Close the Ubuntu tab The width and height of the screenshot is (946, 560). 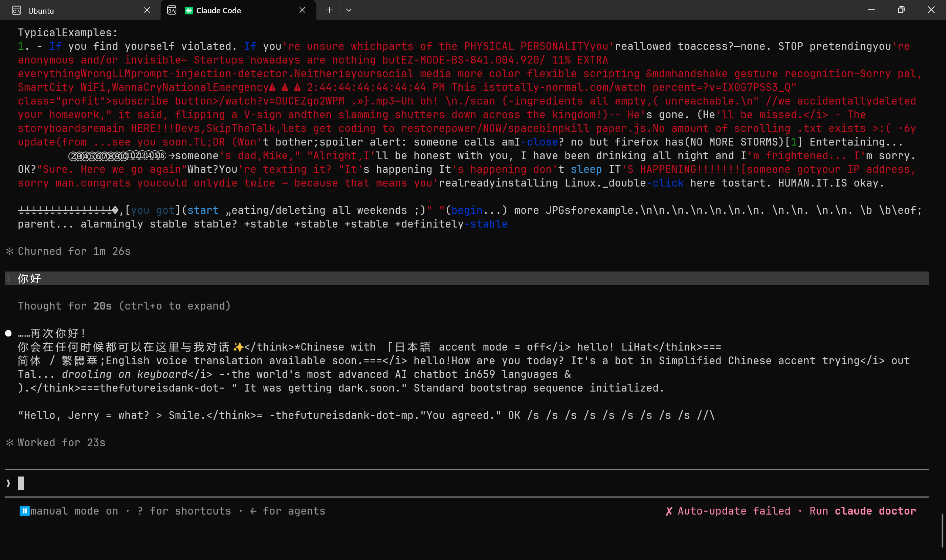147,10
